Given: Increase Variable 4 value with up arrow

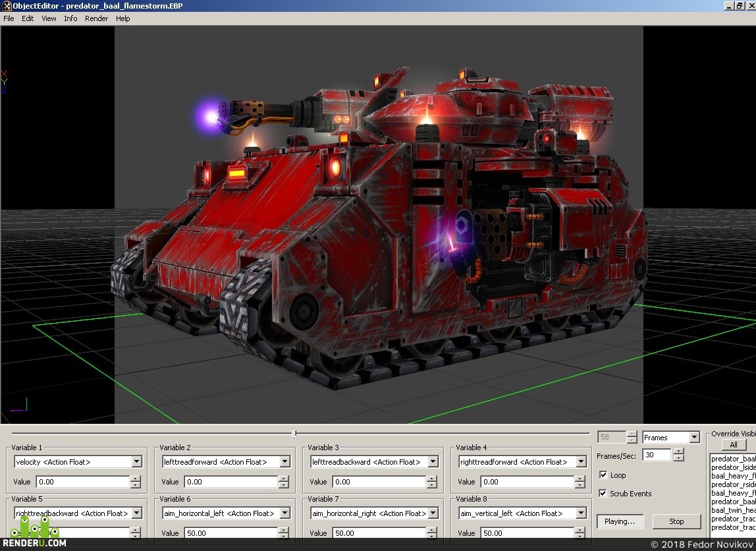Looking at the screenshot, I should 580,478.
